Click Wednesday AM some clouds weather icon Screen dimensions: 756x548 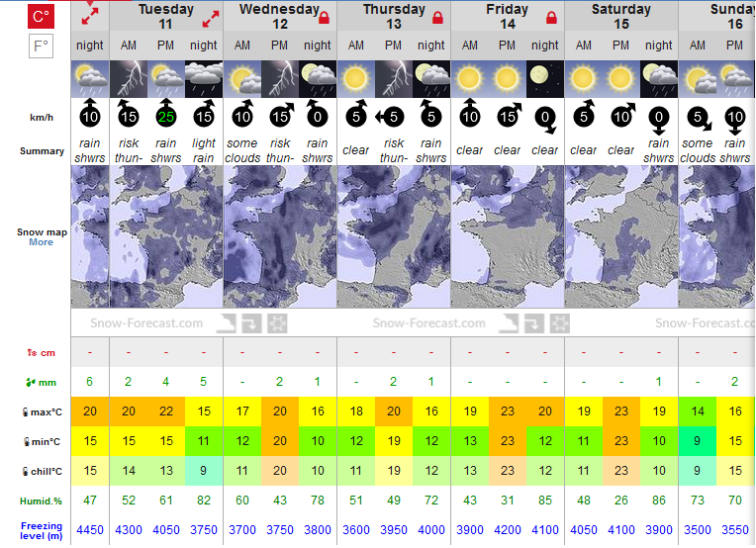pos(242,79)
